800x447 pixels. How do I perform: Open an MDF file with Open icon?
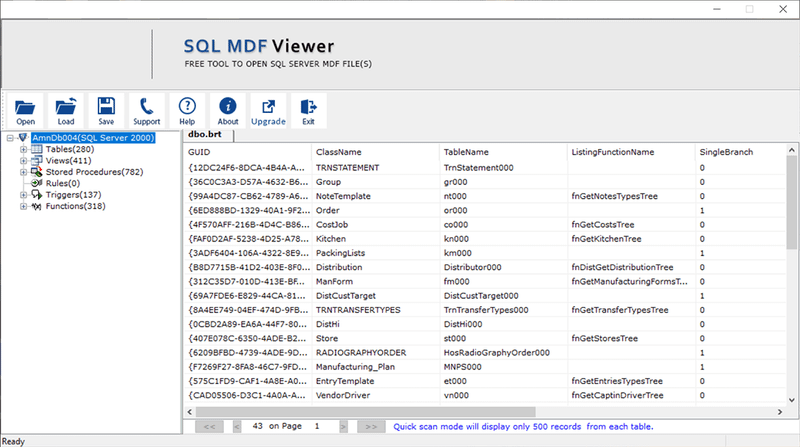pyautogui.click(x=25, y=111)
